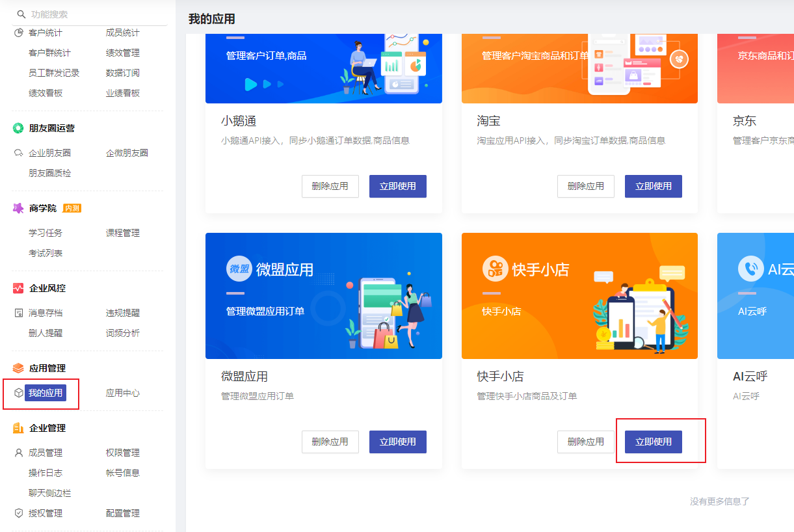The width and height of the screenshot is (794, 532).
Task: Click the 快手小店 orange banner image
Action: coord(579,296)
